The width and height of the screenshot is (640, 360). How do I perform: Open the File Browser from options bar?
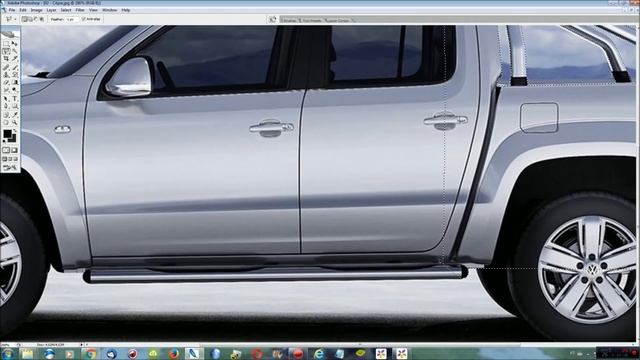tap(273, 19)
